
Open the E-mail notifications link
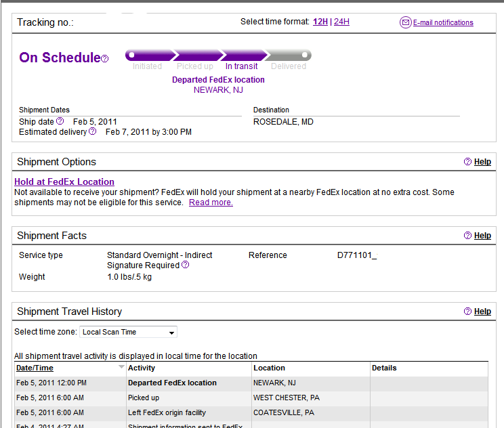pyautogui.click(x=443, y=22)
